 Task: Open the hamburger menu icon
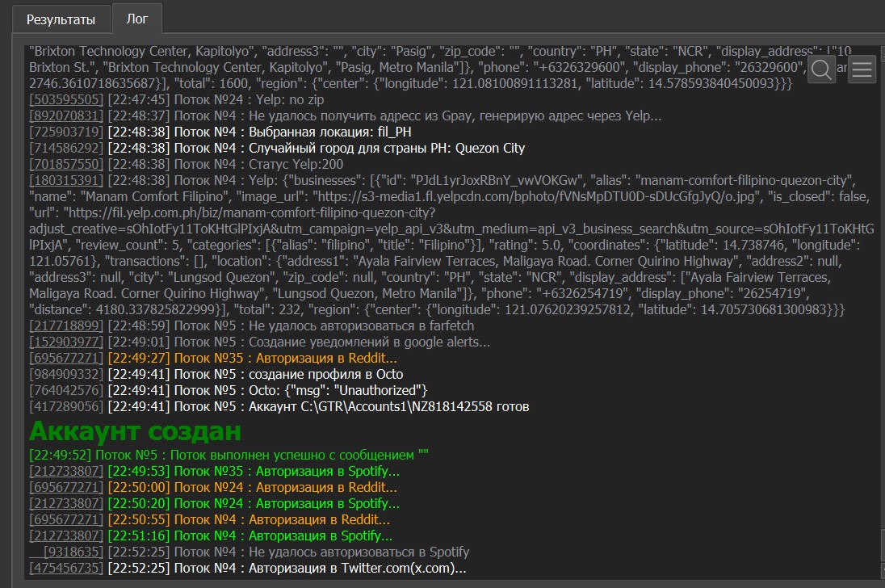pyautogui.click(x=862, y=70)
